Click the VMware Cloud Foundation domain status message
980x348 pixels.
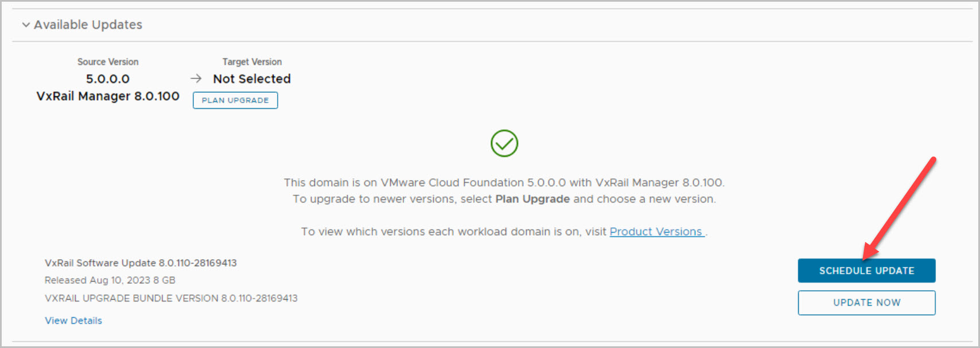(504, 183)
